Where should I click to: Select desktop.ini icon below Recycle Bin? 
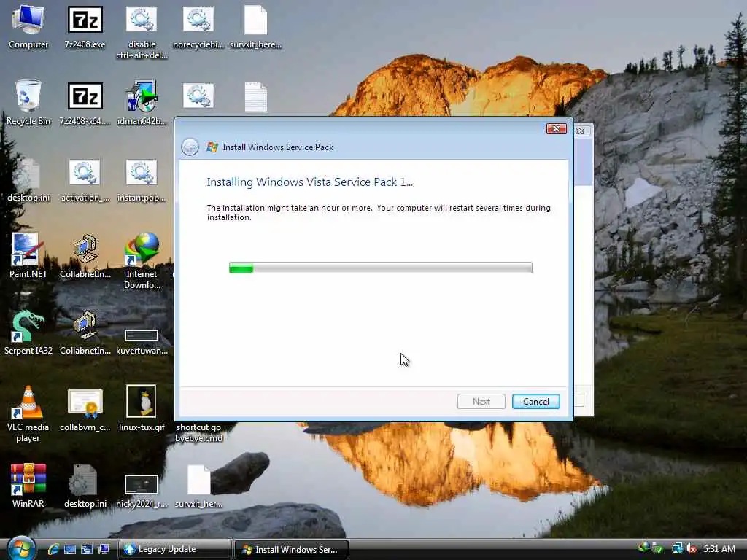28,180
